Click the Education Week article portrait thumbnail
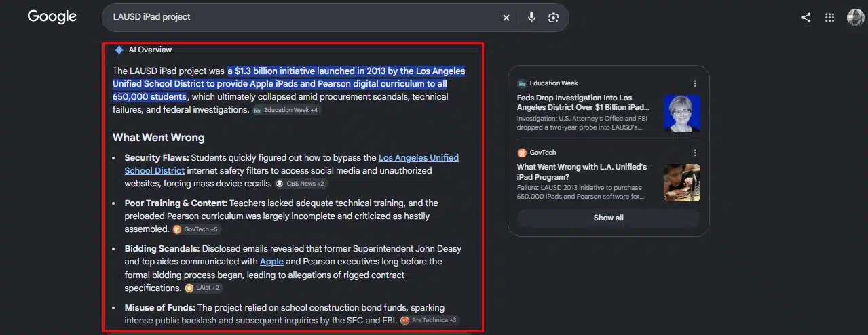 [682, 113]
